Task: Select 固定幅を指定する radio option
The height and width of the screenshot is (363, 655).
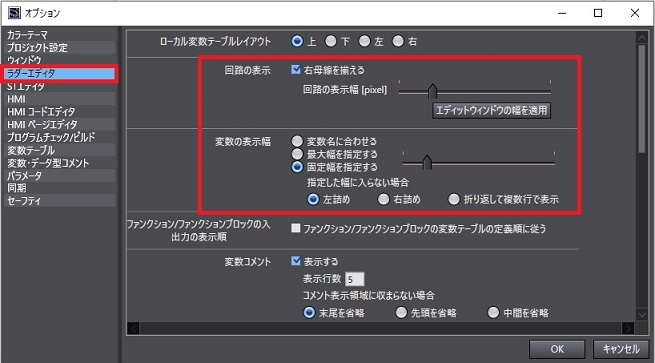Action: (297, 167)
